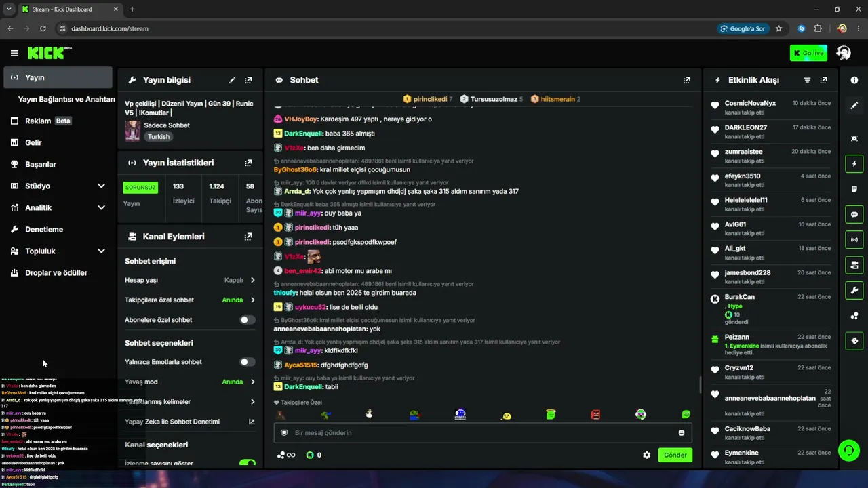Click top chatter pirinclikedi badge
Image resolution: width=868 pixels, height=488 pixels.
[x=427, y=99]
